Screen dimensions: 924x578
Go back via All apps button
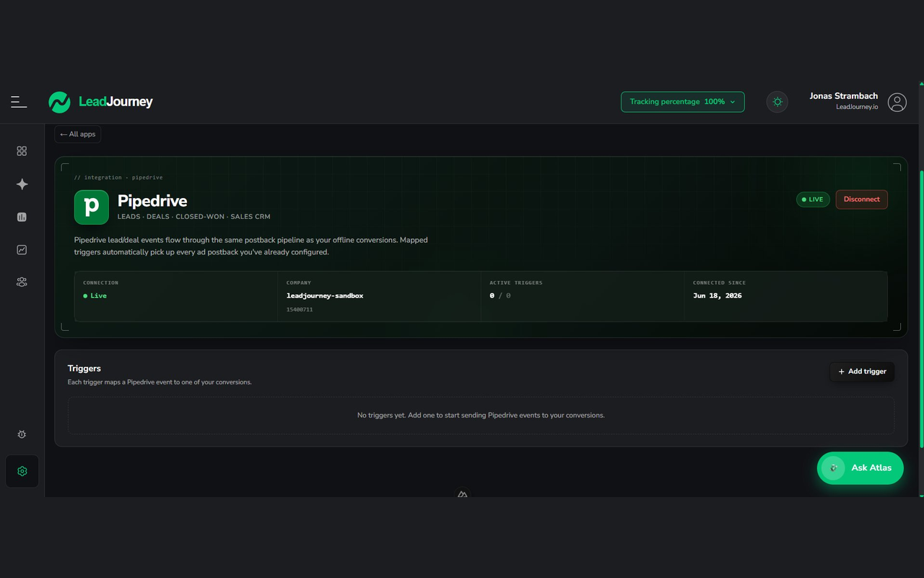pos(77,134)
